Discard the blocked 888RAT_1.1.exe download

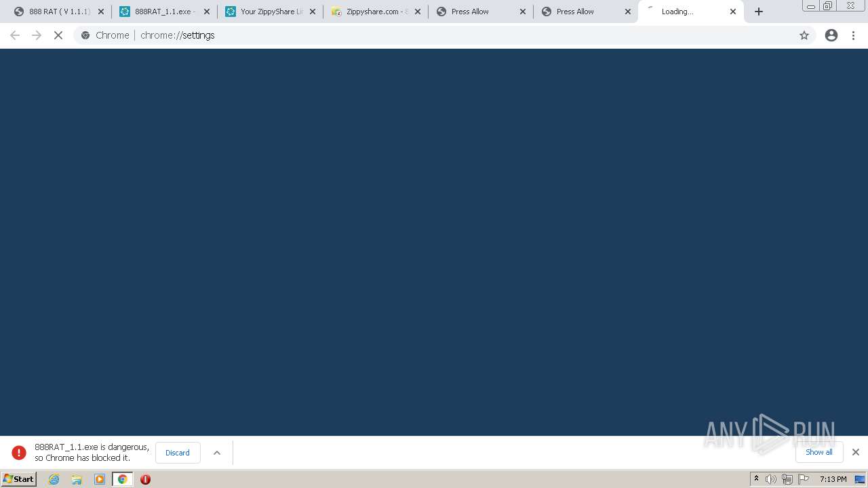(178, 453)
